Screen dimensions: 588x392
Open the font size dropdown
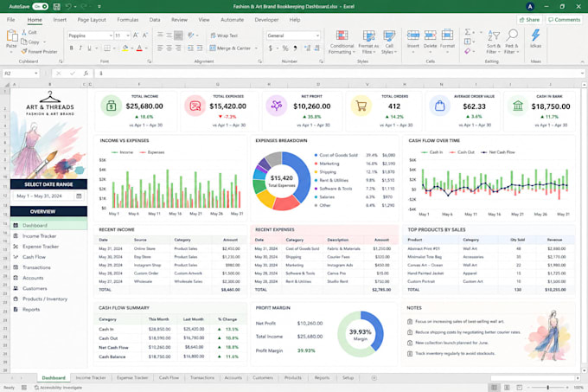point(128,35)
